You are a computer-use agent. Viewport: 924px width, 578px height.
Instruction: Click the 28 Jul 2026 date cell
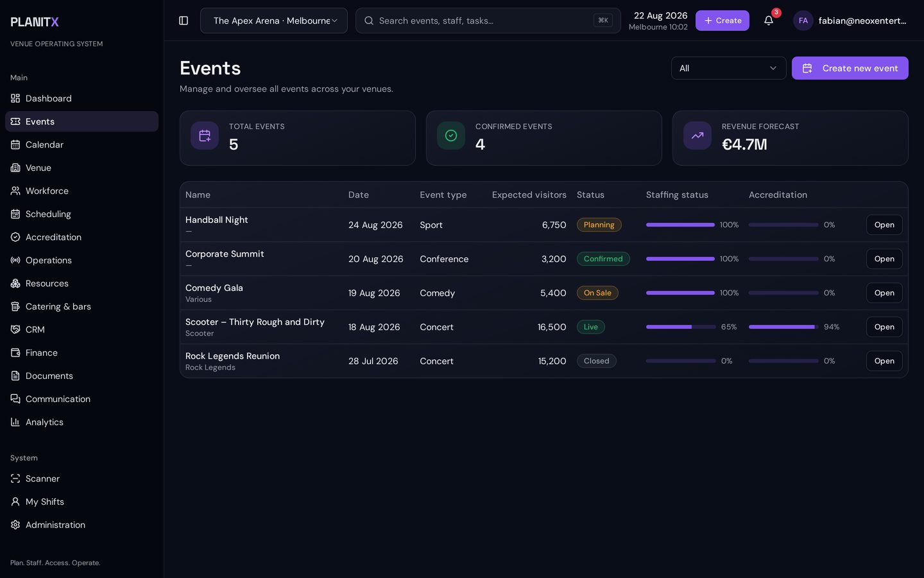click(x=373, y=361)
